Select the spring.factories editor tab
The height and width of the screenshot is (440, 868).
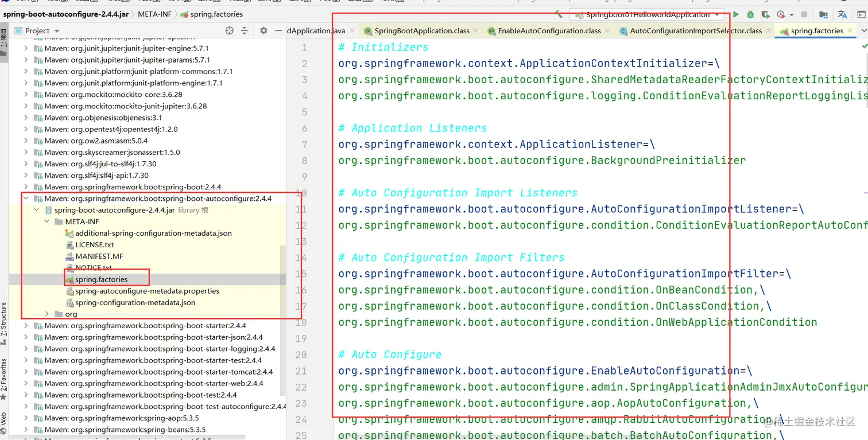click(x=817, y=31)
